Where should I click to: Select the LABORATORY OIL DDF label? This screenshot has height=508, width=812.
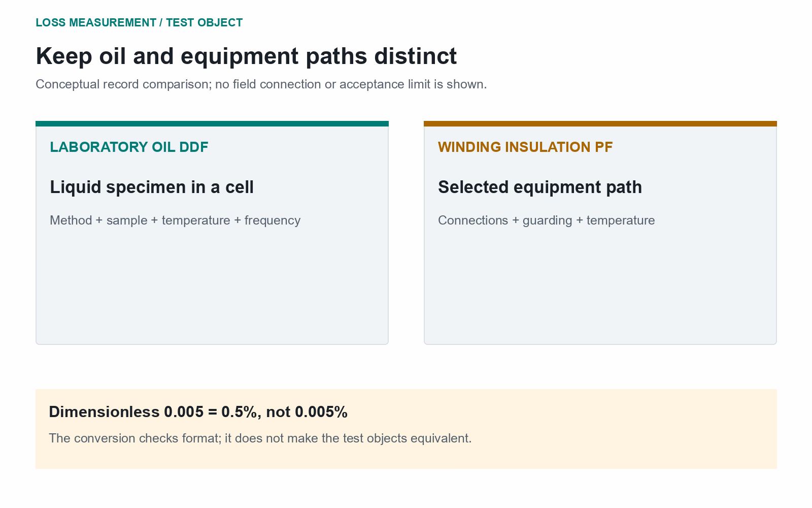coord(129,147)
